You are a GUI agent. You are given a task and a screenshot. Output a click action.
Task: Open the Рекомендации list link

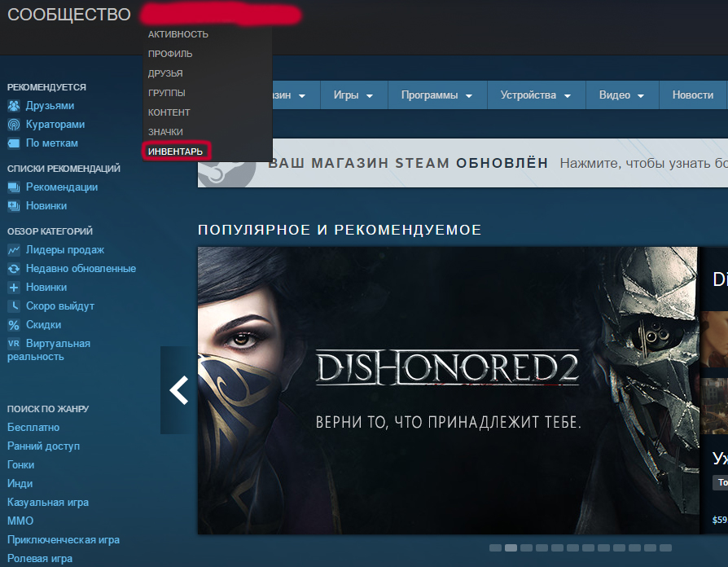[x=62, y=187]
